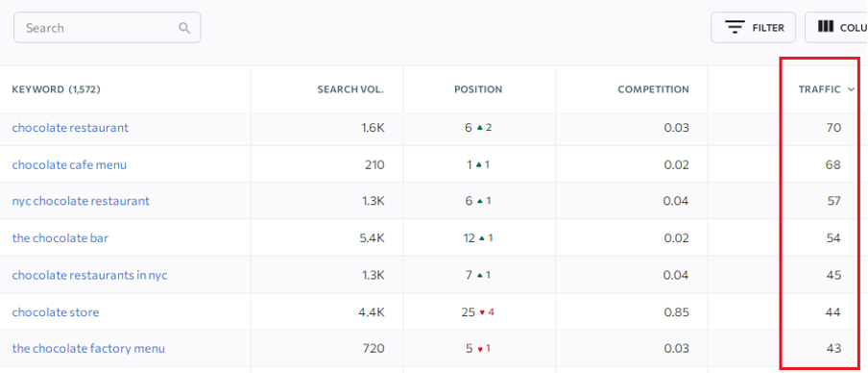The height and width of the screenshot is (373, 868).
Task: Toggle the Traffic column sort chevron
Action: (x=851, y=89)
